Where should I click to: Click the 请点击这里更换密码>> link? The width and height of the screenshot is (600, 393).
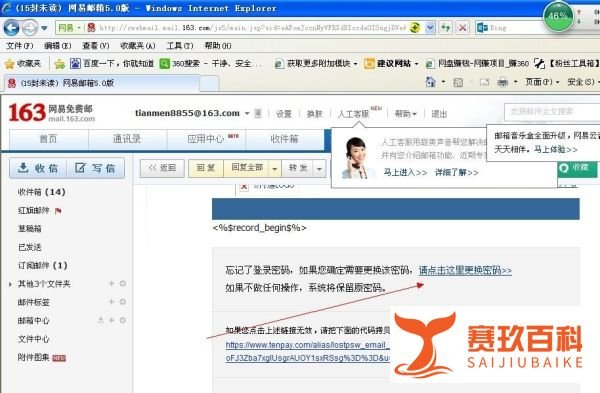coord(465,270)
